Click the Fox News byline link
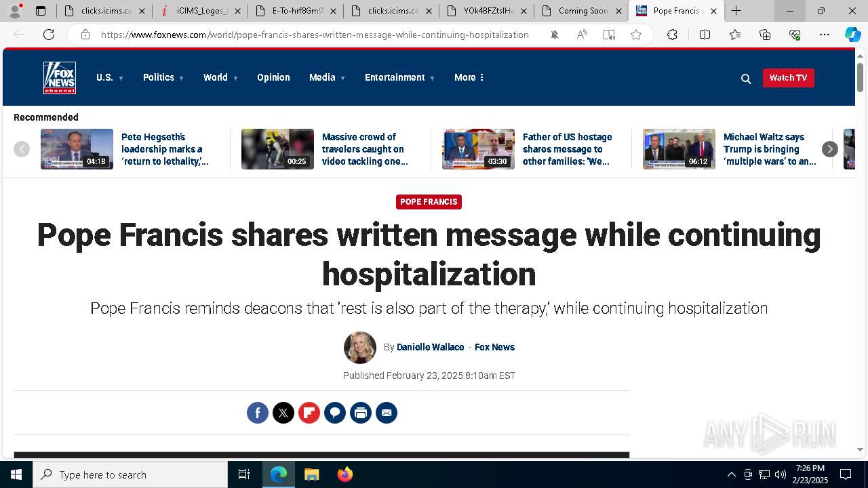This screenshot has width=868, height=488. click(x=494, y=347)
